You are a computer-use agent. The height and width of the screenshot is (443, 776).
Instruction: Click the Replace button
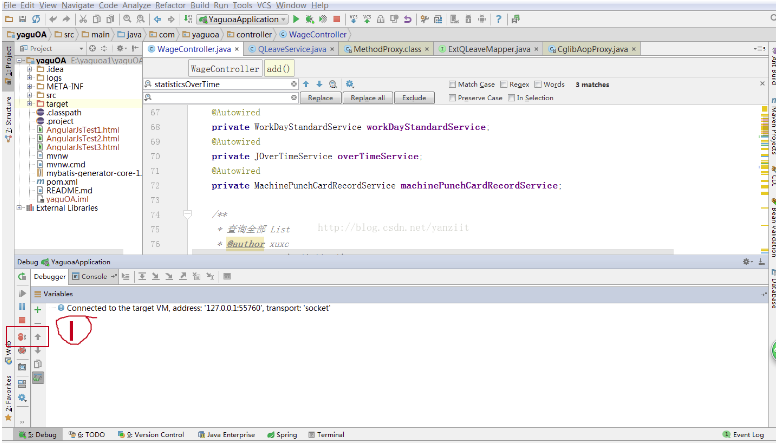coord(320,98)
